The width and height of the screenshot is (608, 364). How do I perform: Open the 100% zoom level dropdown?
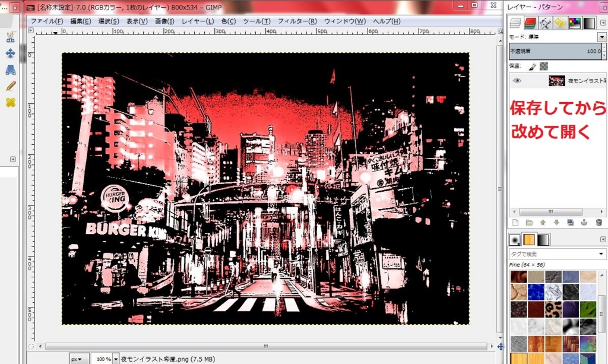click(x=116, y=359)
